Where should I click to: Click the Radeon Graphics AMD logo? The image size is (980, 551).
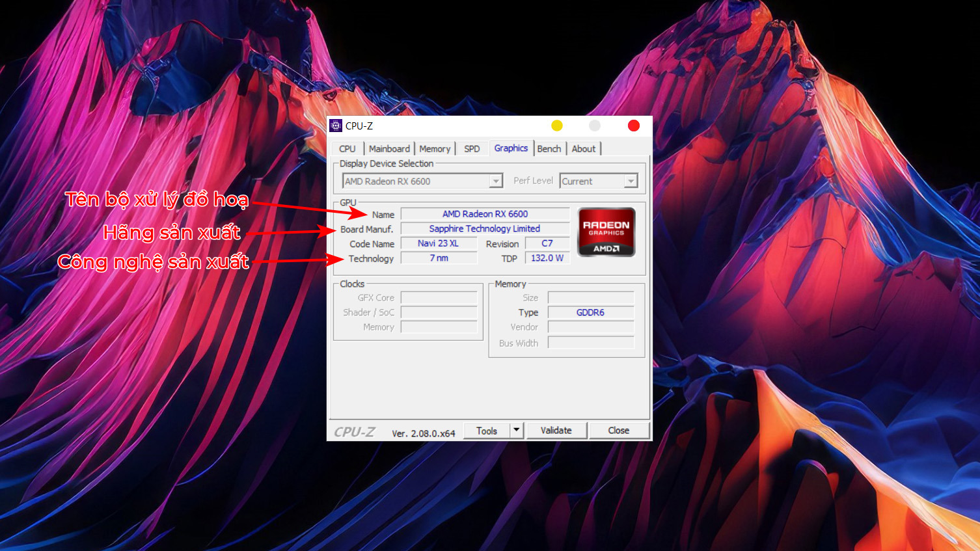click(x=606, y=232)
